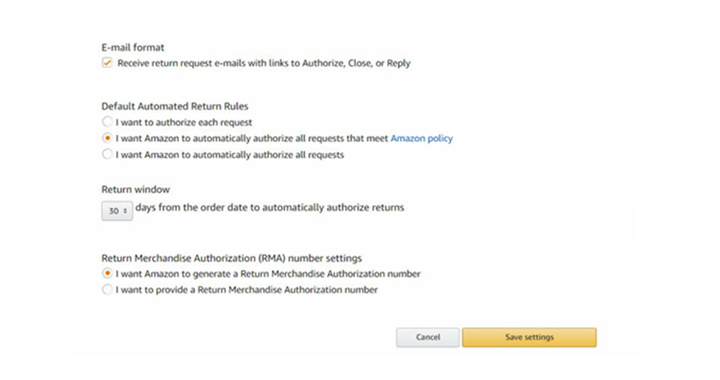Uncheck the return request e-mails checkbox
The image size is (720, 380).
(107, 63)
